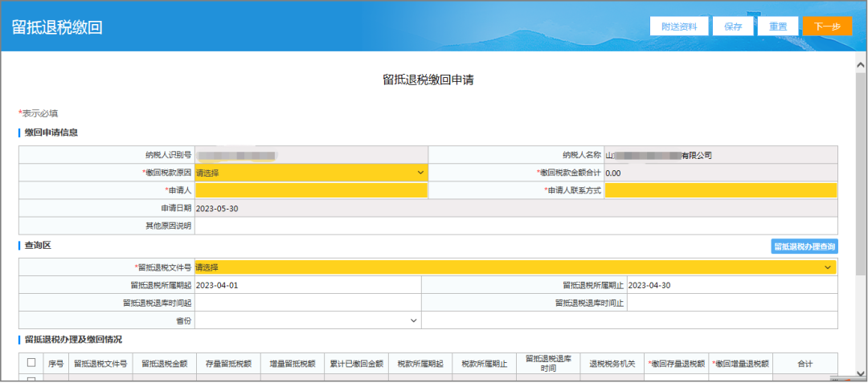The width and height of the screenshot is (868, 383).
Task: Click the 重置 button
Action: (x=778, y=26)
